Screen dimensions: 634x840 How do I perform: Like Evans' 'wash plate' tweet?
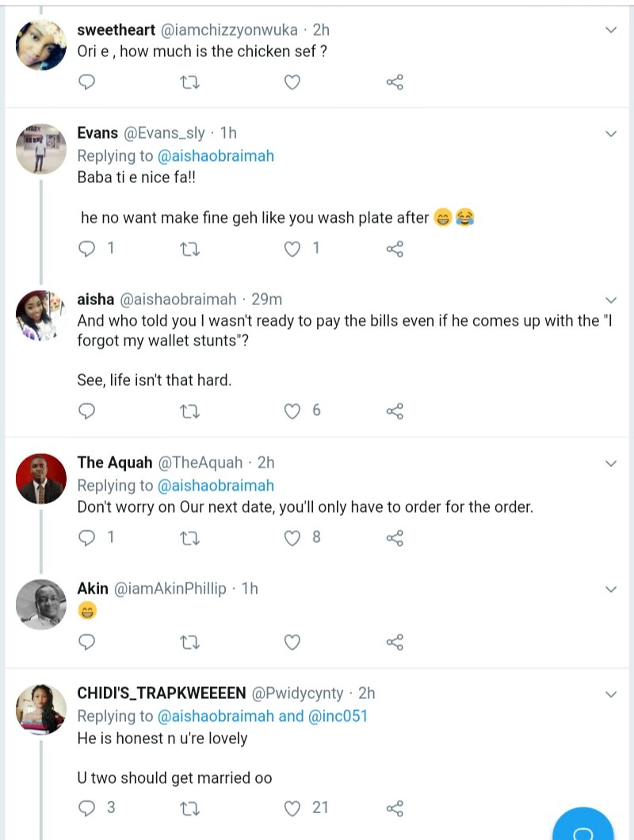click(293, 249)
